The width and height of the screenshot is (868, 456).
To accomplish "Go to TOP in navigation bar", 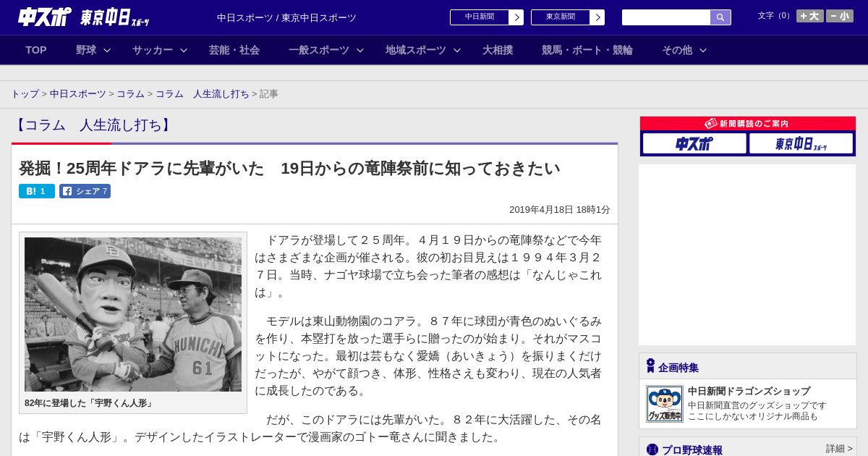I will tap(36, 50).
